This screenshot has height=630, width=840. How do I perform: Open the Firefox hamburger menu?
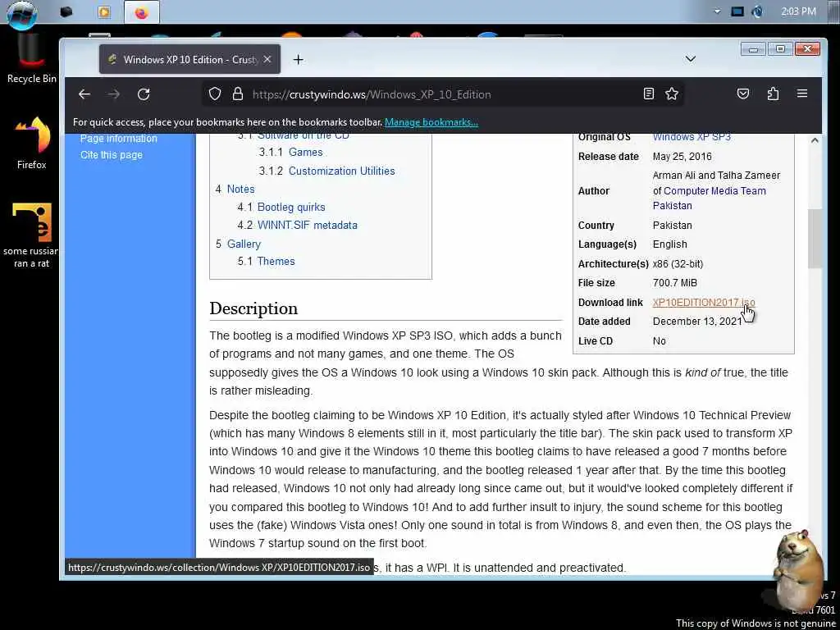(x=802, y=94)
